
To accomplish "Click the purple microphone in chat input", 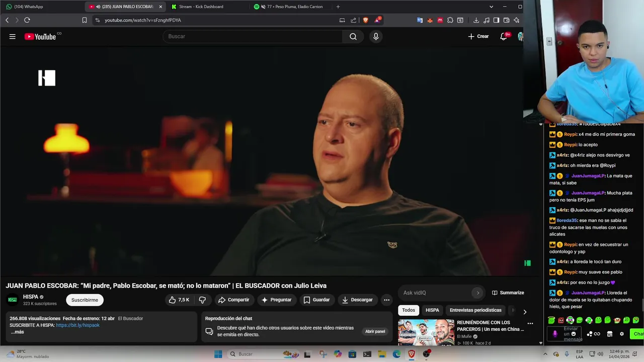I will (555, 333).
